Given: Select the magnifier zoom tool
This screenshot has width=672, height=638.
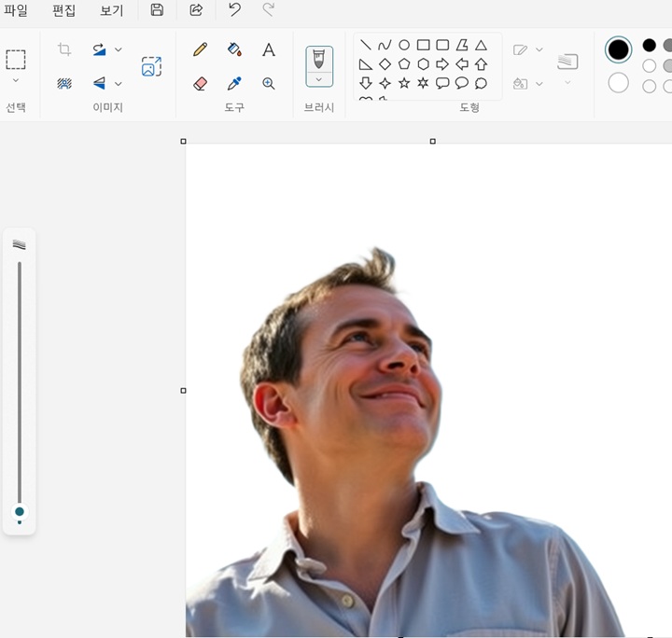Looking at the screenshot, I should [x=269, y=83].
